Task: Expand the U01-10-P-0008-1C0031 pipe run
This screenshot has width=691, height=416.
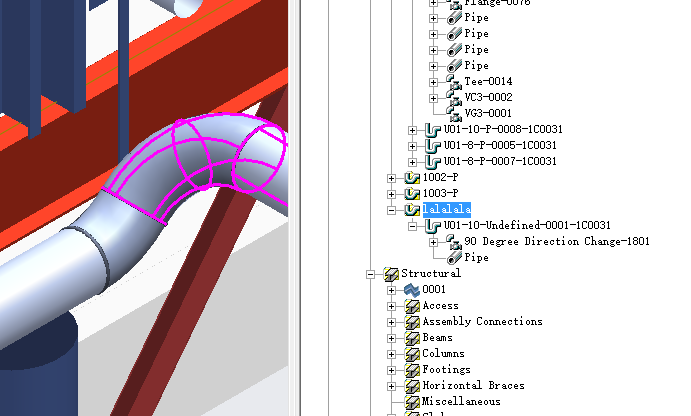Action: tap(412, 130)
